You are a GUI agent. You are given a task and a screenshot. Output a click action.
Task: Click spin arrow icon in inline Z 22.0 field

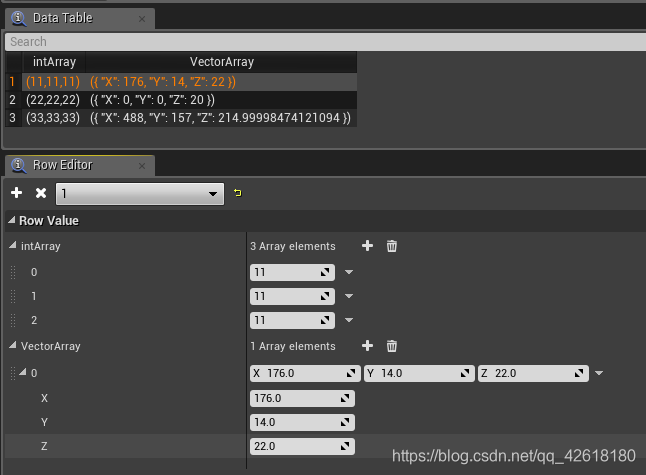(x=579, y=373)
